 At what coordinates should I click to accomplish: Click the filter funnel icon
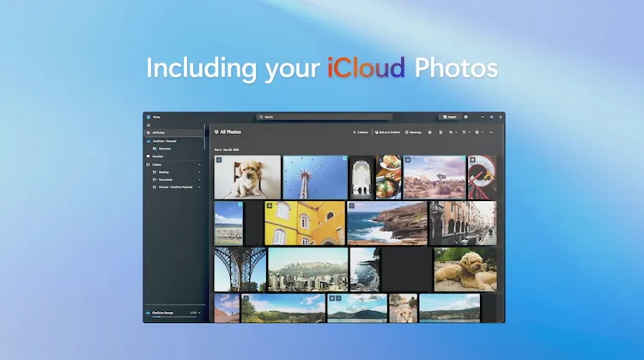point(465,132)
